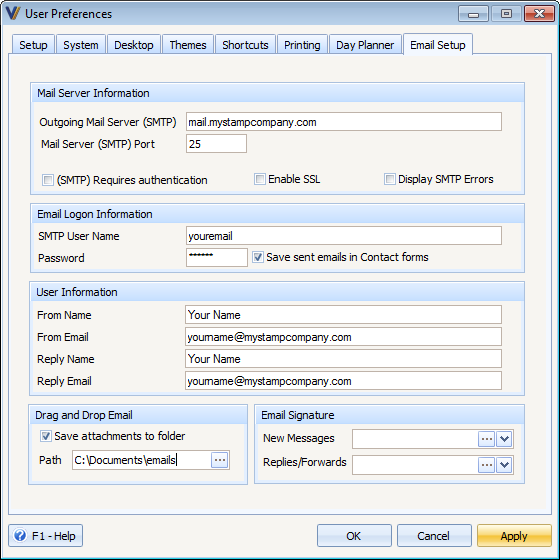
Task: Toggle Save attachments to folder checkbox
Action: (46, 436)
